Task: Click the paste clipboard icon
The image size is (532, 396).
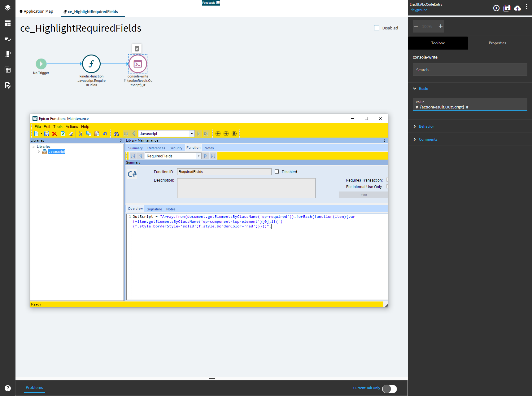Action: coord(97,134)
